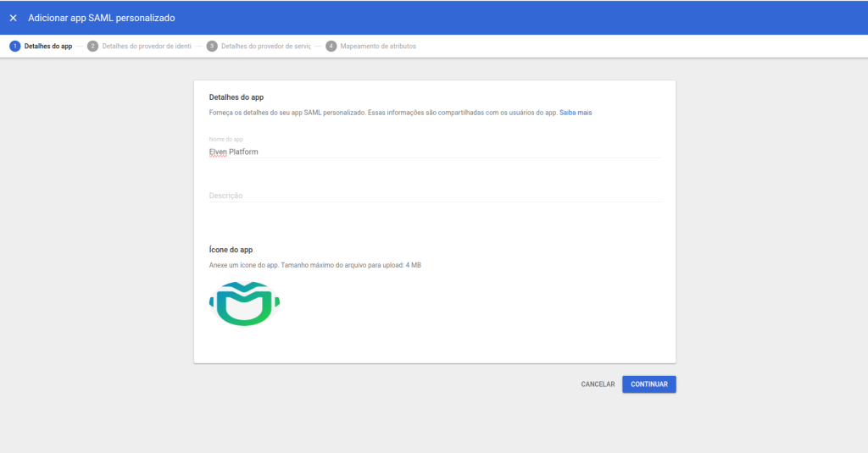Screen dimensions: 868x453
Task: Click into the Descrição field
Action: point(434,196)
